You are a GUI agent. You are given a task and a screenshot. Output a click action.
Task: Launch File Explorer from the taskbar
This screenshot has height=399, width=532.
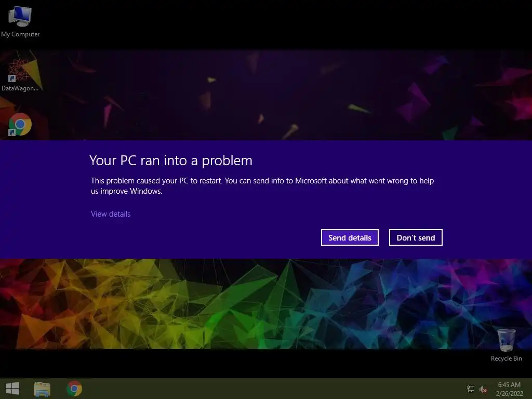[42, 389]
